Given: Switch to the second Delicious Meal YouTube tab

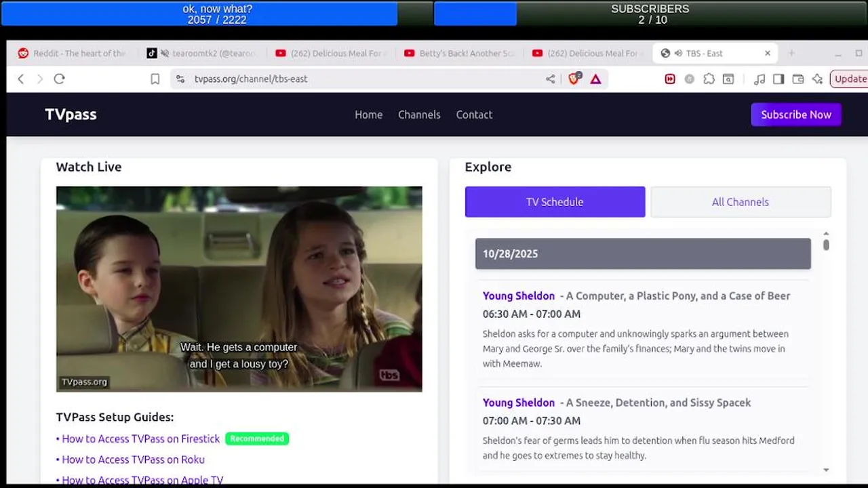Looking at the screenshot, I should pos(587,54).
